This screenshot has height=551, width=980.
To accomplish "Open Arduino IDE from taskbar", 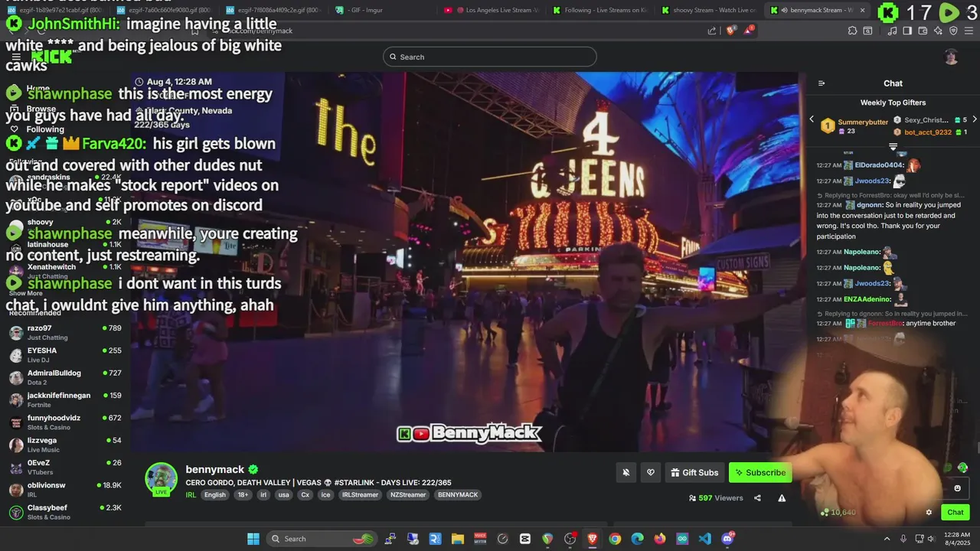I will coord(682,539).
